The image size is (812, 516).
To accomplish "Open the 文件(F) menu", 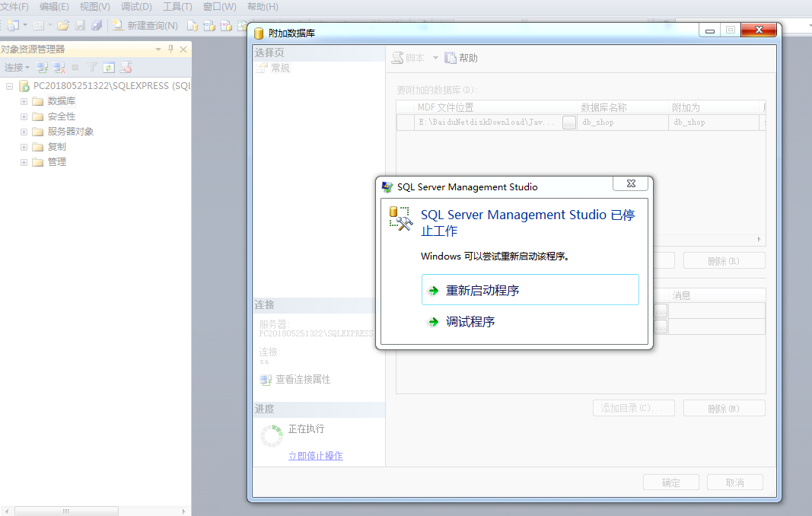I will tap(14, 7).
